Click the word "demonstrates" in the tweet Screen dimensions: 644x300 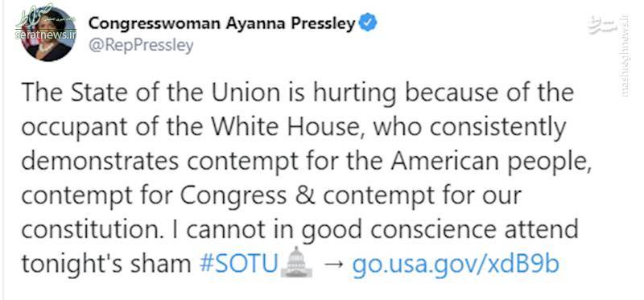coord(100,162)
